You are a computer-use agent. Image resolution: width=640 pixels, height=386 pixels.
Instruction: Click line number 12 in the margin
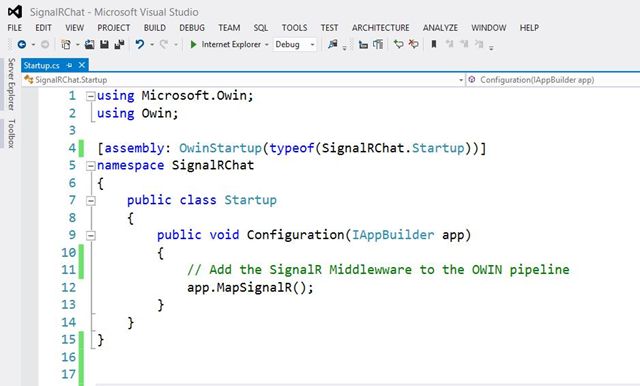point(69,287)
